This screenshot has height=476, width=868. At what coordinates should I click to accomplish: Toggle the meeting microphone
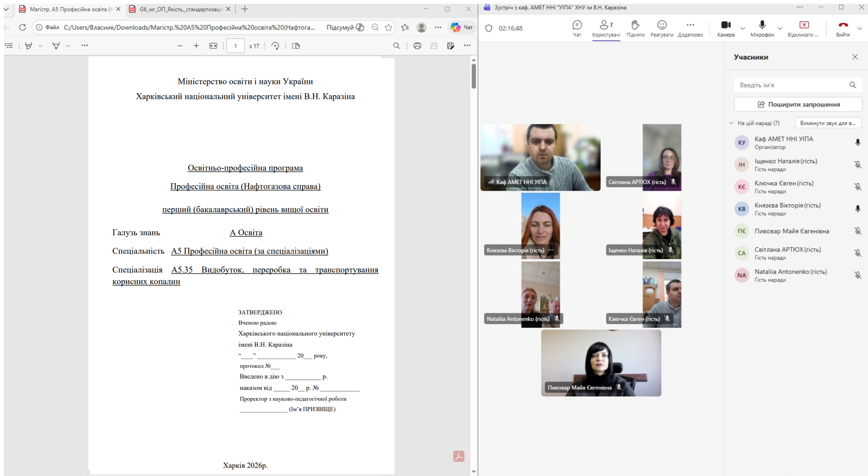tap(762, 28)
